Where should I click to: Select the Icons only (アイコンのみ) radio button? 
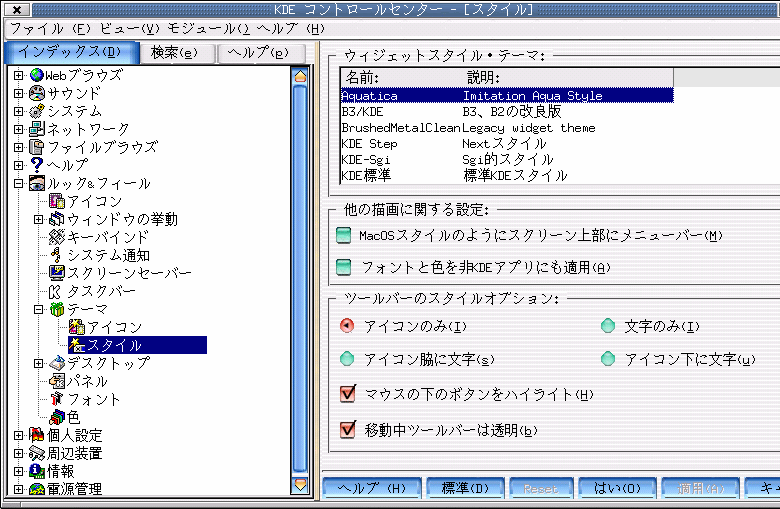tap(347, 326)
